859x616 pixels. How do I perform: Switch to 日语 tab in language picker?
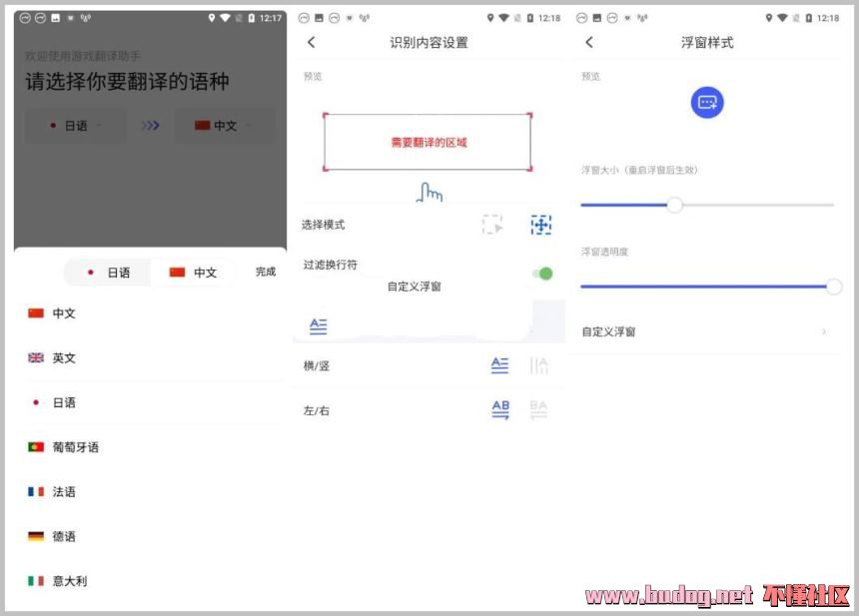(x=108, y=273)
